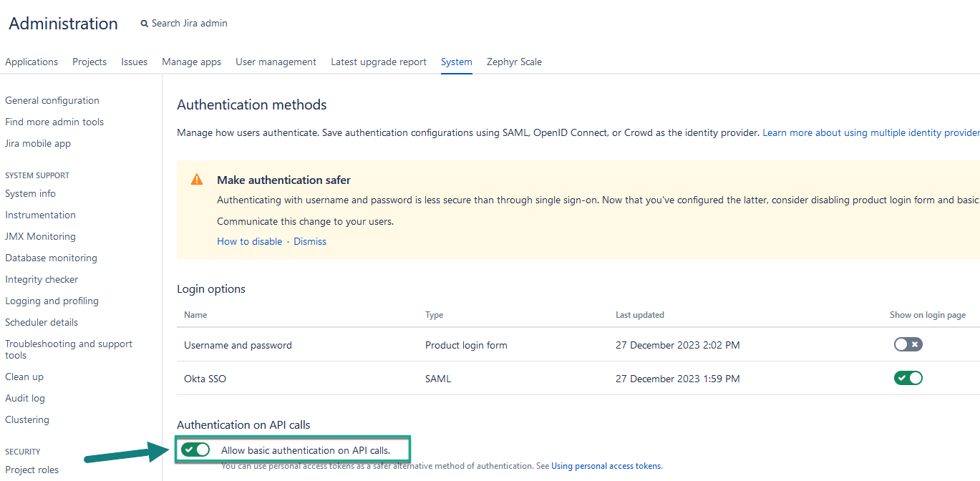Screen dimensions: 980x481
Task: Open Using personal access tokens link
Action: click(605, 465)
